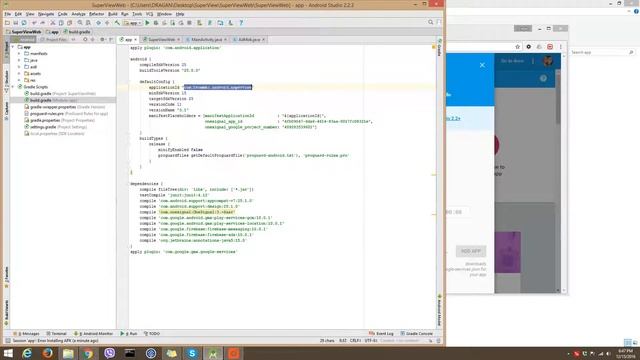Expand the manifests folder
Screen dimensions: 640x360
(x=19, y=53)
